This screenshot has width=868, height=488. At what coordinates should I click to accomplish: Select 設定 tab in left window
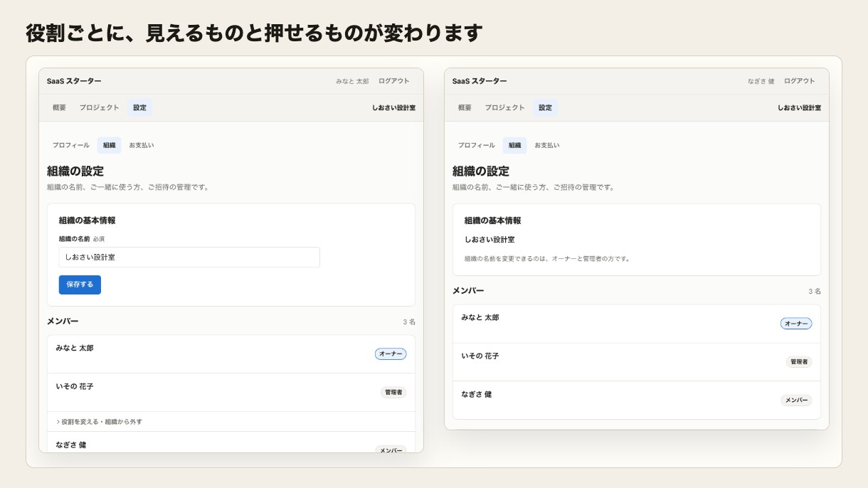tap(139, 108)
